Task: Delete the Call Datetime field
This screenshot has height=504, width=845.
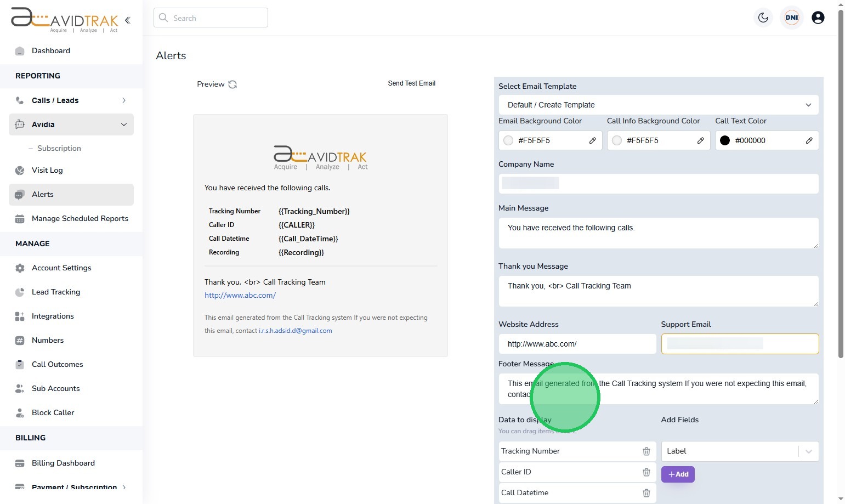Action: pos(646,493)
